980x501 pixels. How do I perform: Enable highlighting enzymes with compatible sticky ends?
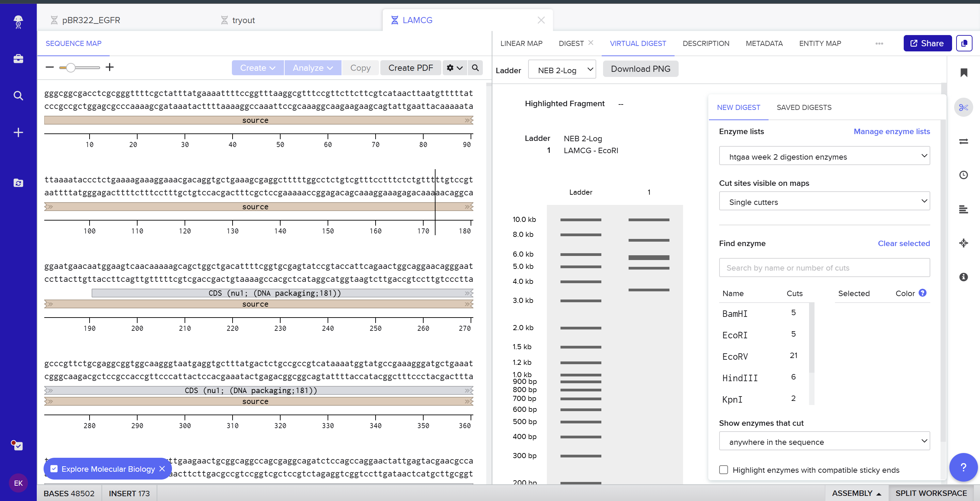(x=723, y=470)
